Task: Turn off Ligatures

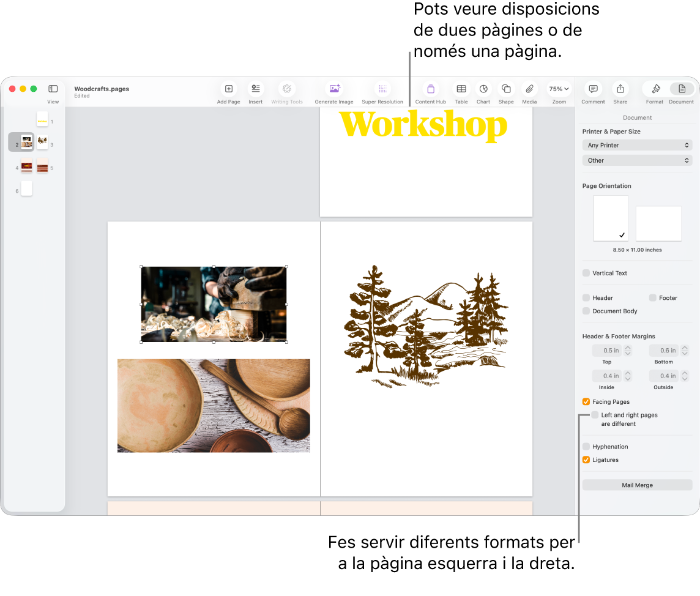Action: (x=586, y=460)
